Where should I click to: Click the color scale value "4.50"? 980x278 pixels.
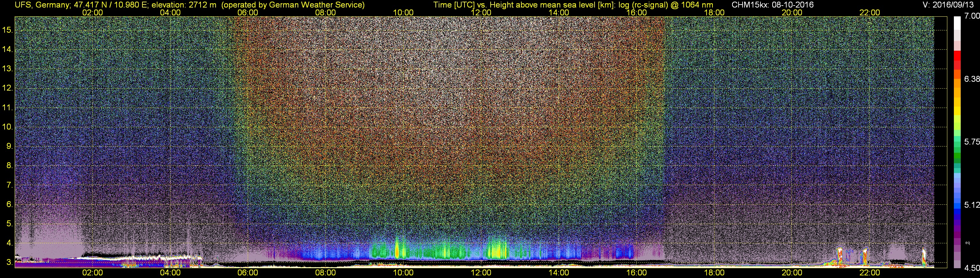[972, 268]
